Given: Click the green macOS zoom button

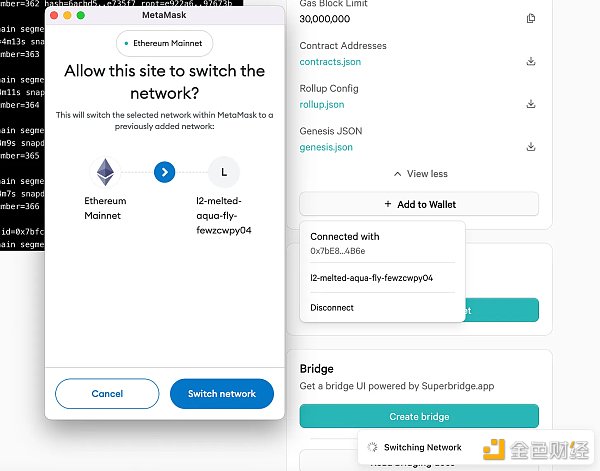Looking at the screenshot, I should 83,16.
